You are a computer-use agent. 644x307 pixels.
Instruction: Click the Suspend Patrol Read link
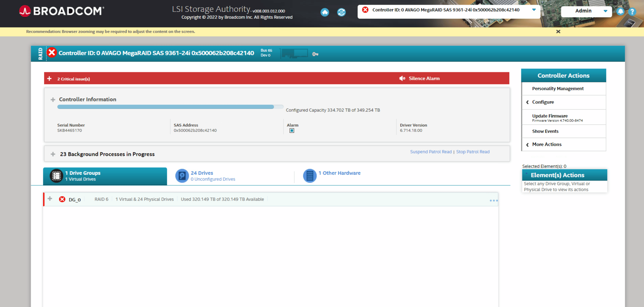pyautogui.click(x=431, y=152)
